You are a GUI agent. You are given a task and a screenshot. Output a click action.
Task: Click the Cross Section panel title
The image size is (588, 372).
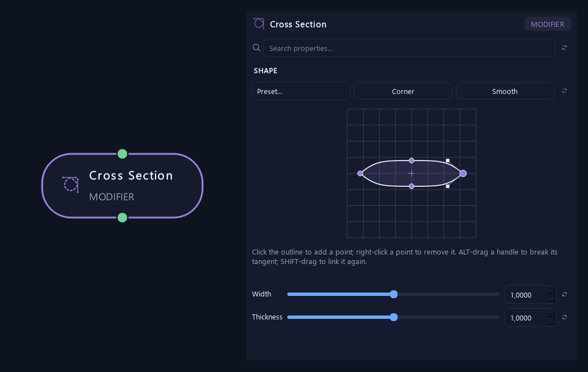pyautogui.click(x=298, y=25)
